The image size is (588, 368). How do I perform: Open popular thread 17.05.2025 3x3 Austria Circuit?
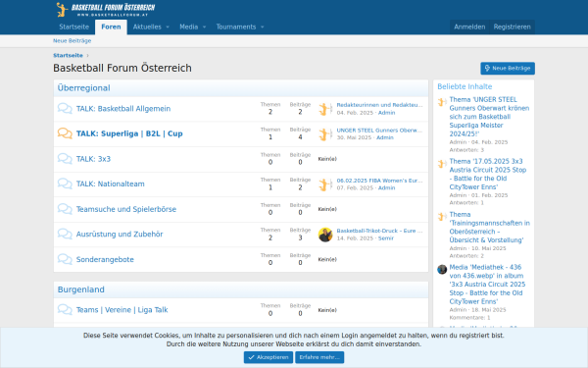(488, 175)
